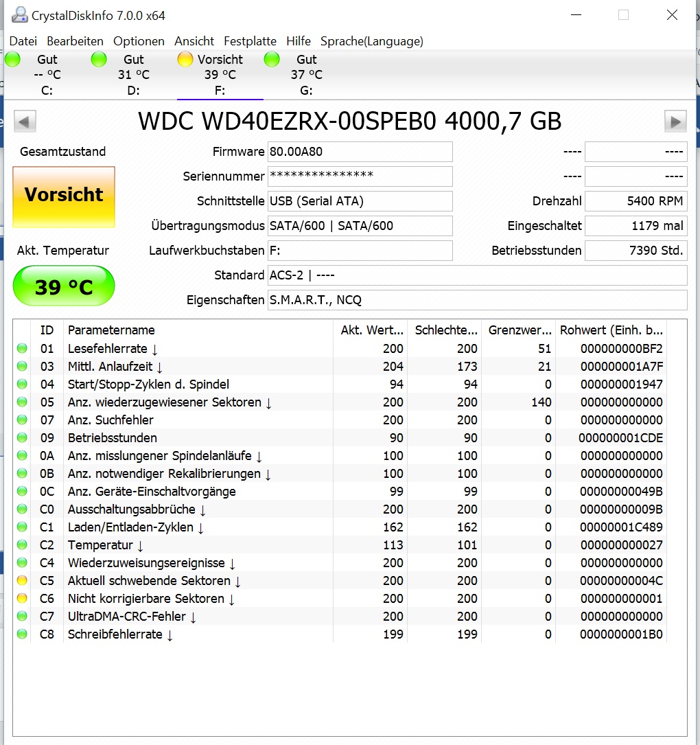Click status dot of Anz. wiederzugewiesener Sektoren row
700x745 pixels.
click(22, 402)
